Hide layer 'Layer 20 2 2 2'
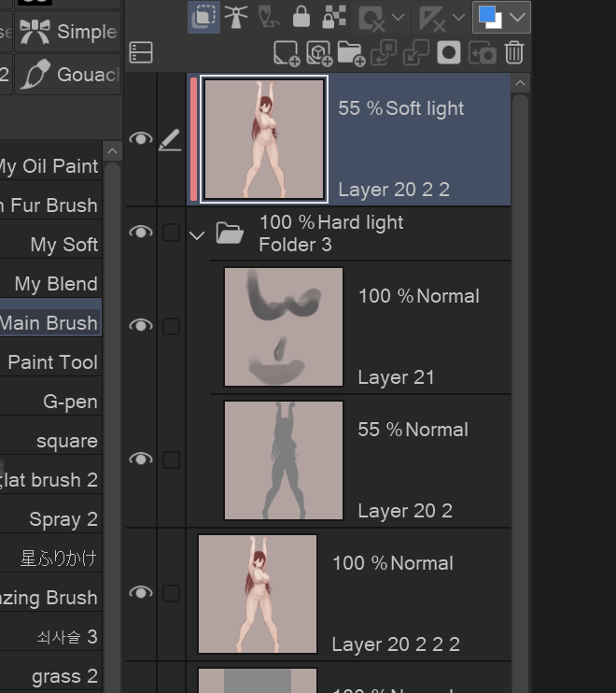Image resolution: width=616 pixels, height=693 pixels. [x=140, y=593]
